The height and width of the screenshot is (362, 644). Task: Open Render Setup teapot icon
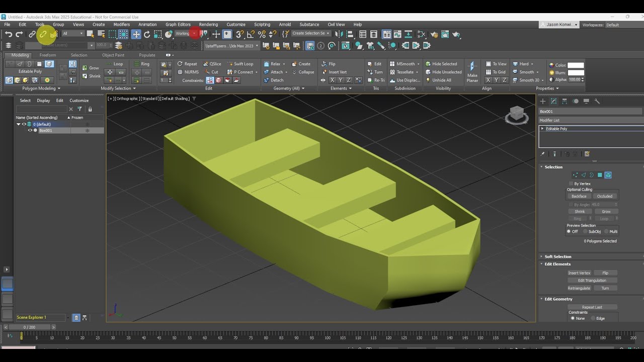click(x=434, y=34)
